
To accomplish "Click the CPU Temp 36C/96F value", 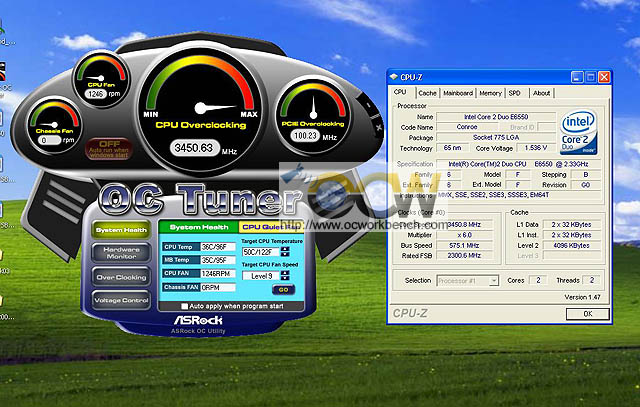I will [218, 247].
